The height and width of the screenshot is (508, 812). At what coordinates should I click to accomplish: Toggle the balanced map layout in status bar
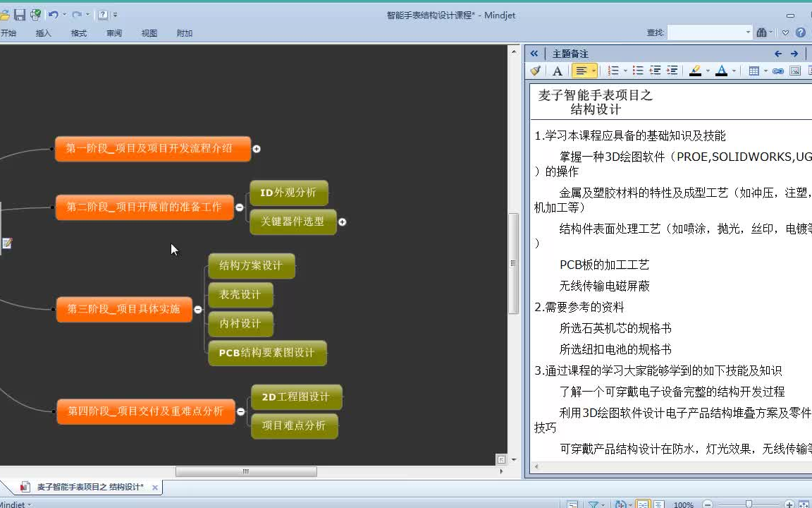coord(644,502)
